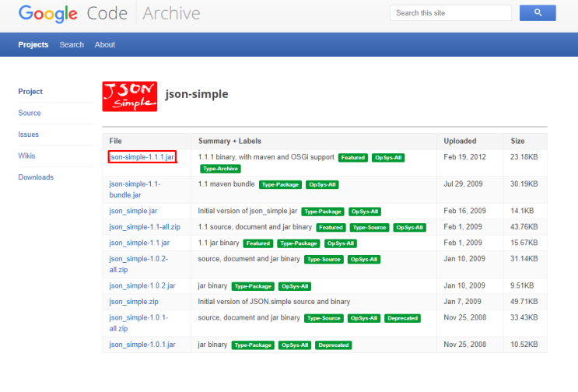The width and height of the screenshot is (578, 392).
Task: Open the Projects tab in navigation bar
Action: 33,44
